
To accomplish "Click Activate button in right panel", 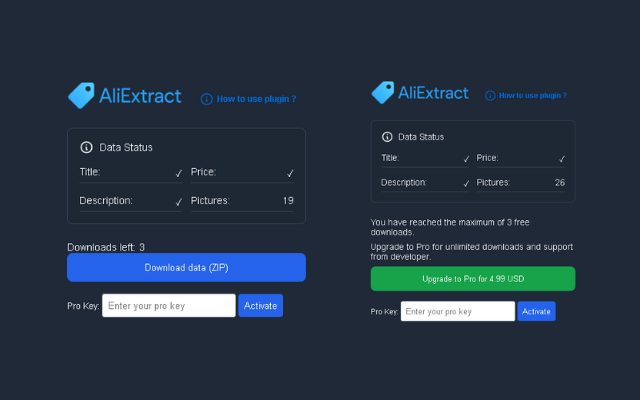I will coord(536,311).
